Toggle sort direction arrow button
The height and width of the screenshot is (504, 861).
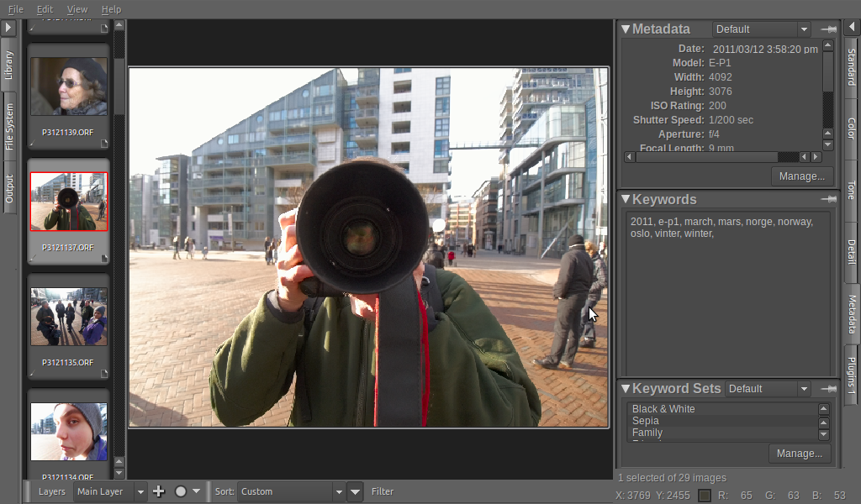tap(356, 491)
